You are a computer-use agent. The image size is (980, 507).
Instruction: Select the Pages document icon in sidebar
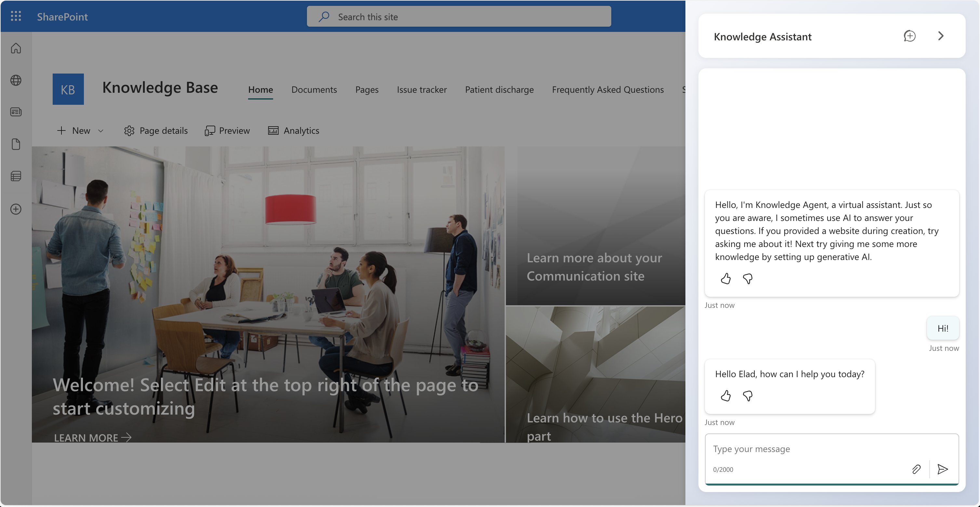(16, 144)
